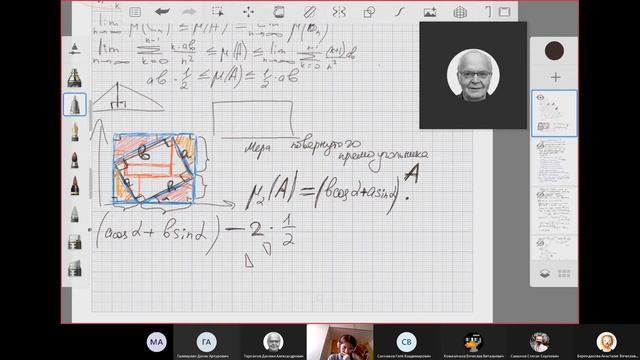The height and width of the screenshot is (360, 640).
Task: Pick the fifth dark brush in palette
Action: point(75,186)
